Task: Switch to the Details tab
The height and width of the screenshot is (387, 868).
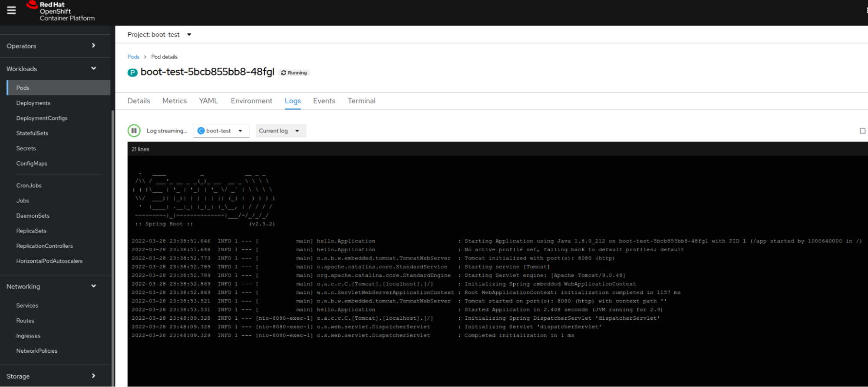Action: 139,101
